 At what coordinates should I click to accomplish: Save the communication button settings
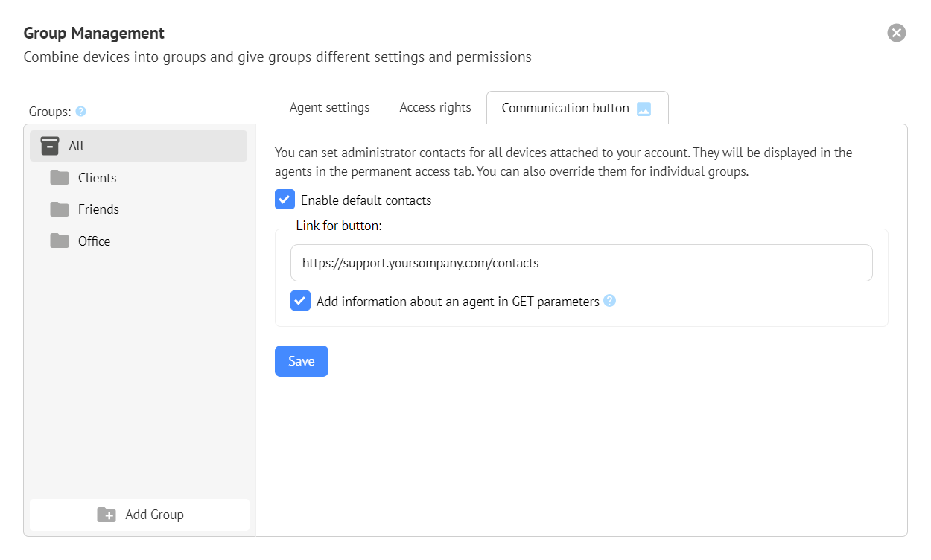click(302, 361)
